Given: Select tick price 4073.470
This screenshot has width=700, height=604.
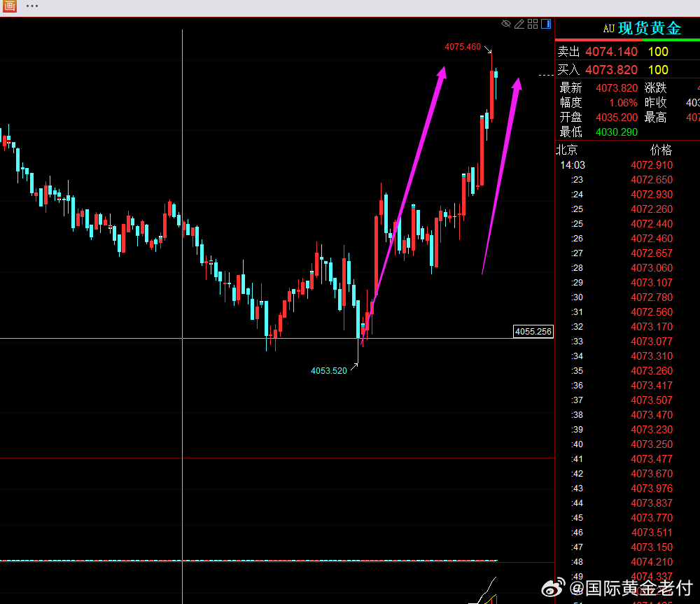Looking at the screenshot, I should (x=652, y=415).
